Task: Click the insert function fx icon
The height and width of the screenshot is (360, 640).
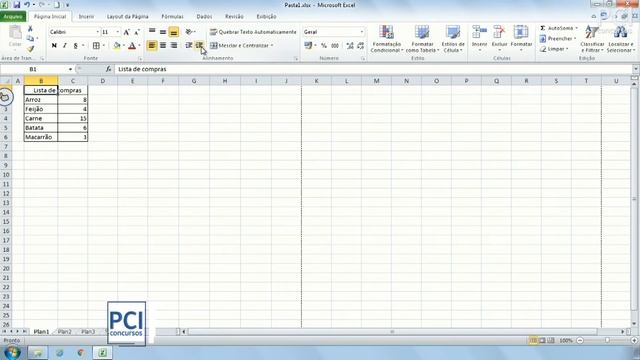Action: (109, 69)
